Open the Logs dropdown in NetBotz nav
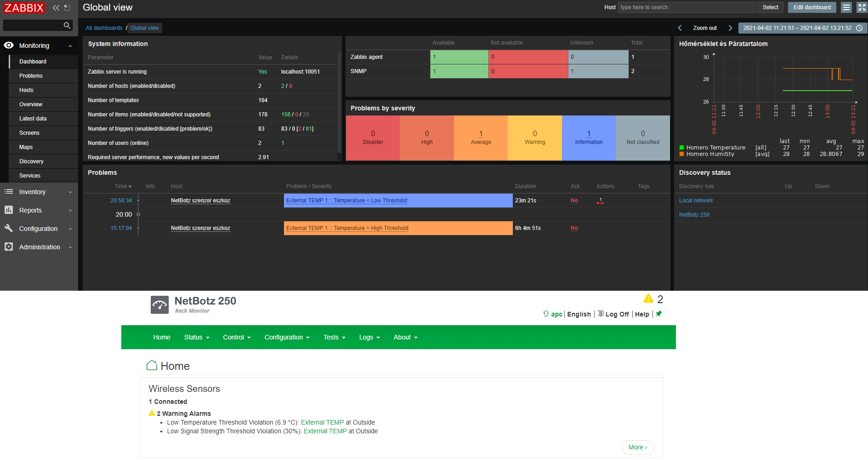This screenshot has height=460, width=868. [369, 337]
